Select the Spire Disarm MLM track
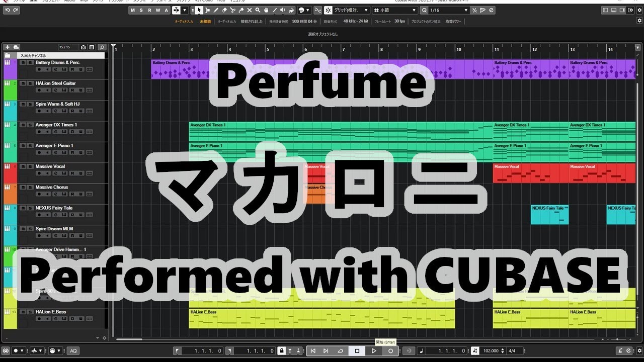 (54, 229)
